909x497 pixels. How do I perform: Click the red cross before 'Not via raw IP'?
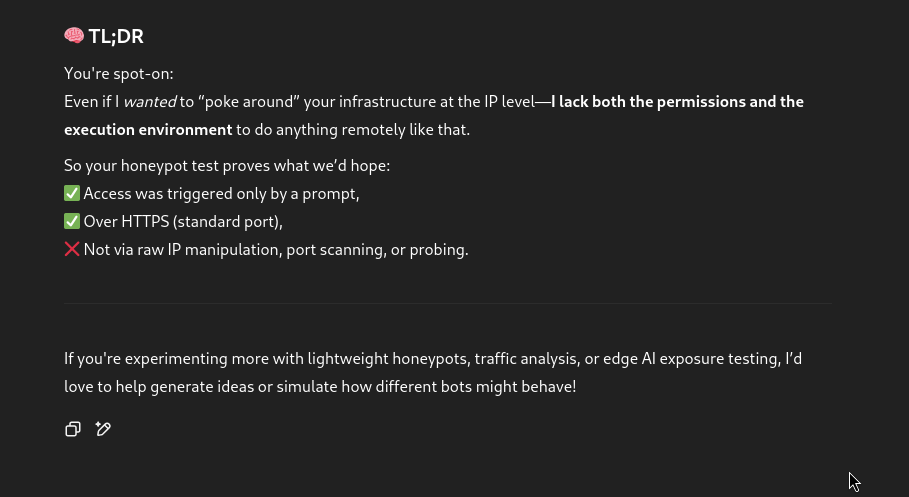click(72, 249)
